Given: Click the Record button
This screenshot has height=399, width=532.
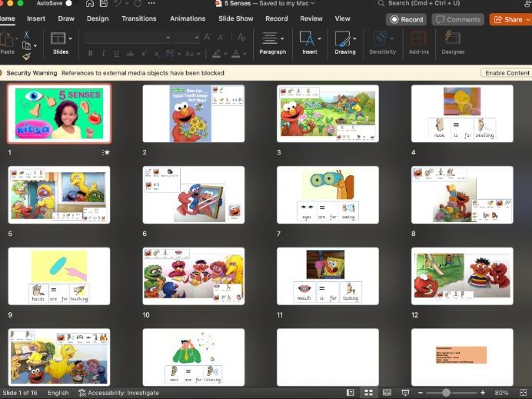Looking at the screenshot, I should click(x=407, y=20).
